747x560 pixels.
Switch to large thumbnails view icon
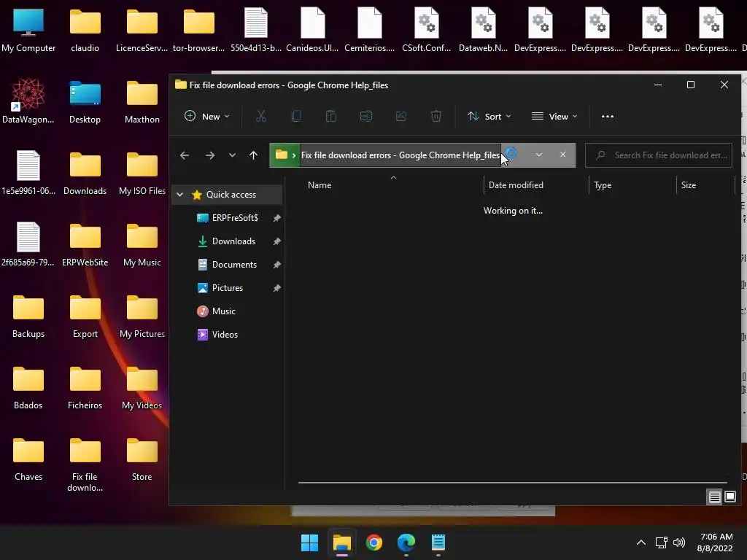pos(729,497)
